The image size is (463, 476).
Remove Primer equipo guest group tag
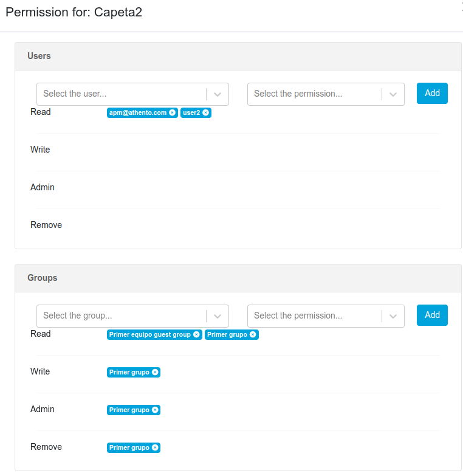196,334
